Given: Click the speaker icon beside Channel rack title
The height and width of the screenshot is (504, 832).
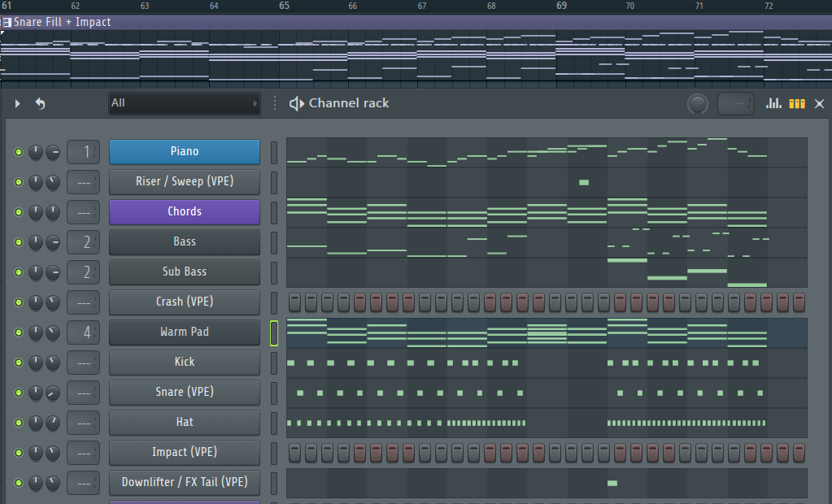Looking at the screenshot, I should tap(297, 103).
